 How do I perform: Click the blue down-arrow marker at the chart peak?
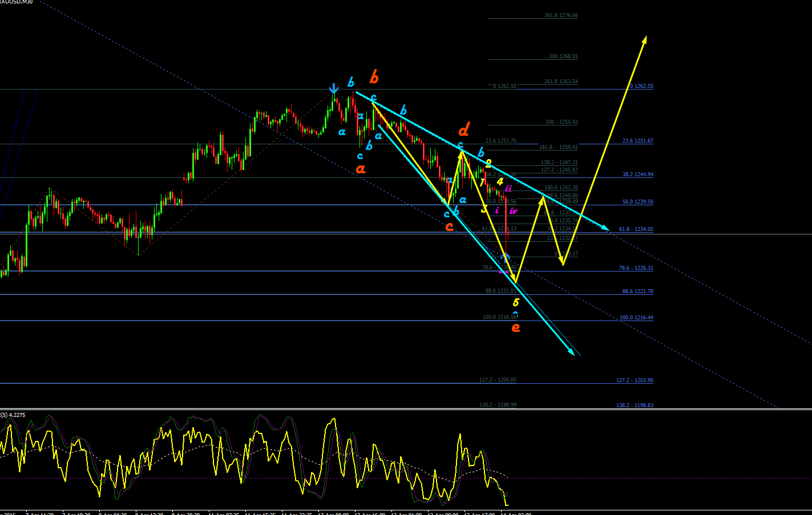coord(334,88)
